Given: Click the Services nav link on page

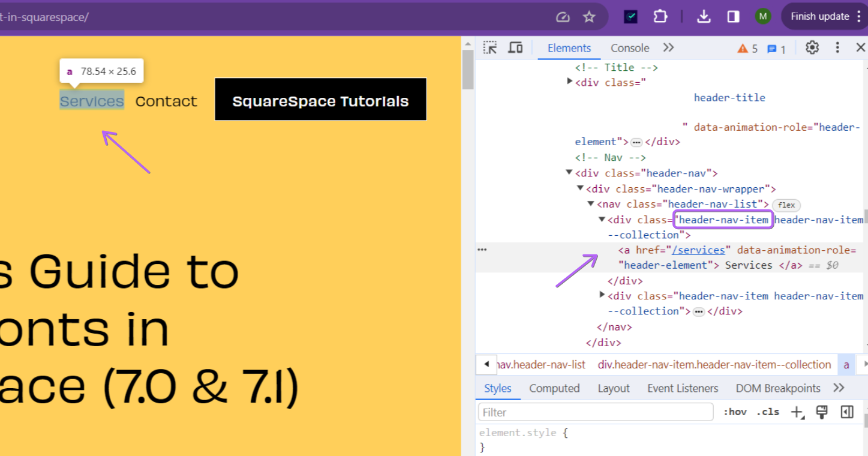Looking at the screenshot, I should (x=92, y=101).
